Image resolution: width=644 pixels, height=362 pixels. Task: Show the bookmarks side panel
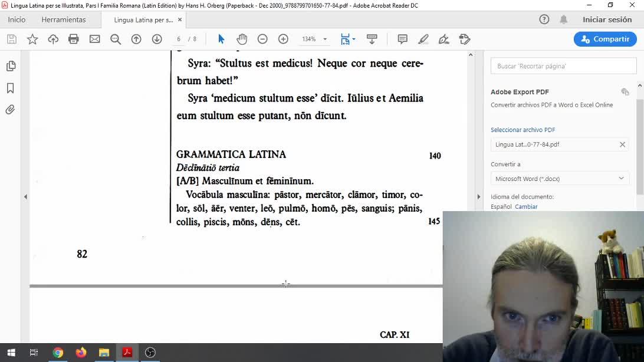point(11,88)
